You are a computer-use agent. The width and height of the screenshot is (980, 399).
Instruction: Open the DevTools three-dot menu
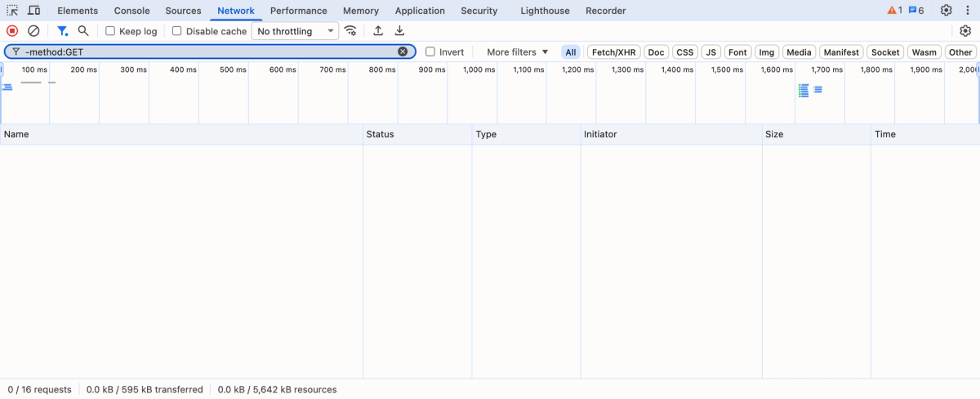tap(967, 11)
